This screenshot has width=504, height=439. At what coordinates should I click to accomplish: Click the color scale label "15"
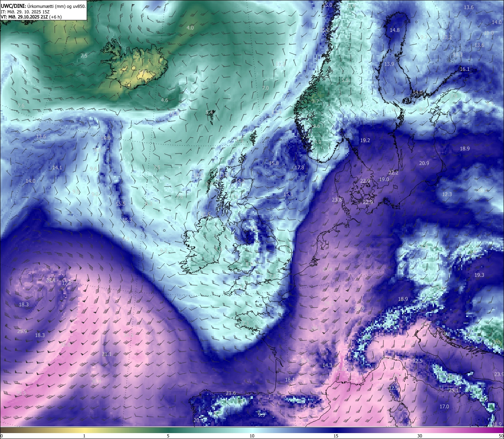tap(336, 436)
